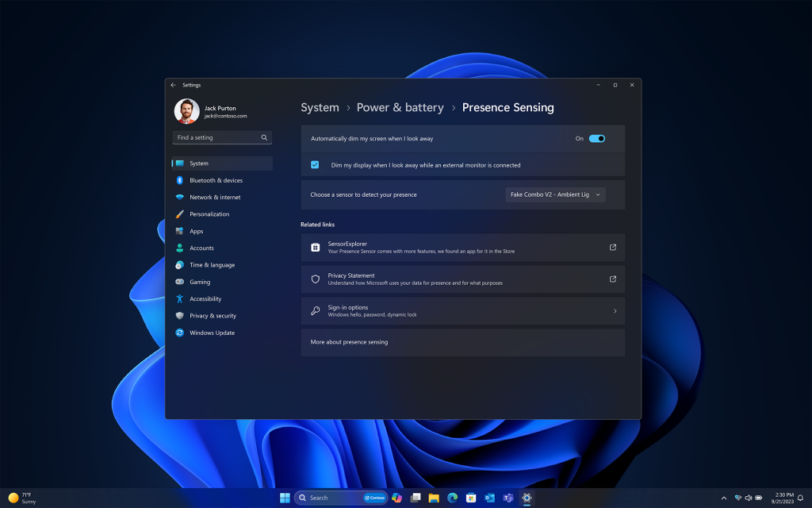Viewport: 812px width, 508px height.
Task: Expand Sign-in options with the chevron
Action: [615, 310]
